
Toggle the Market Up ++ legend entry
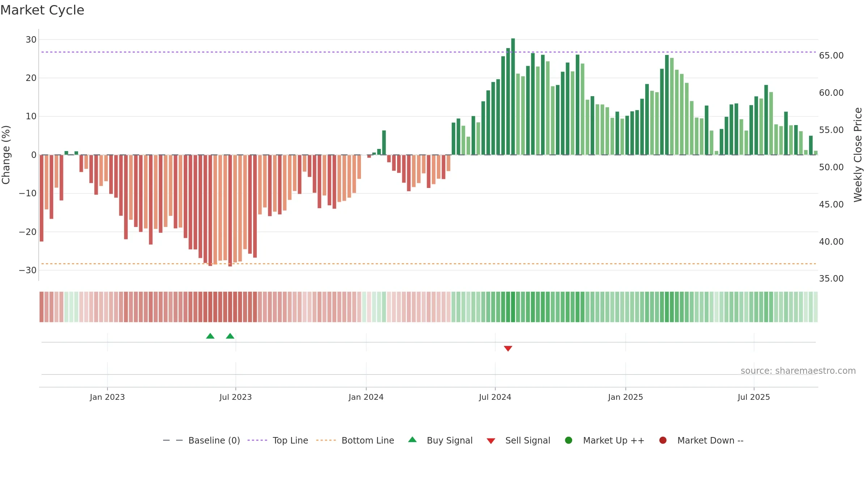coord(605,440)
